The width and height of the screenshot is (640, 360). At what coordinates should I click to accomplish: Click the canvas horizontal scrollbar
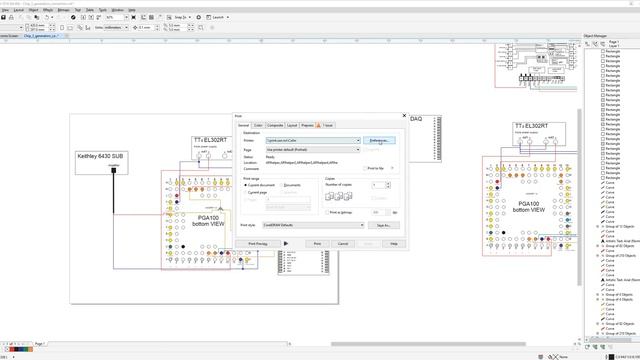pyautogui.click(x=428, y=344)
